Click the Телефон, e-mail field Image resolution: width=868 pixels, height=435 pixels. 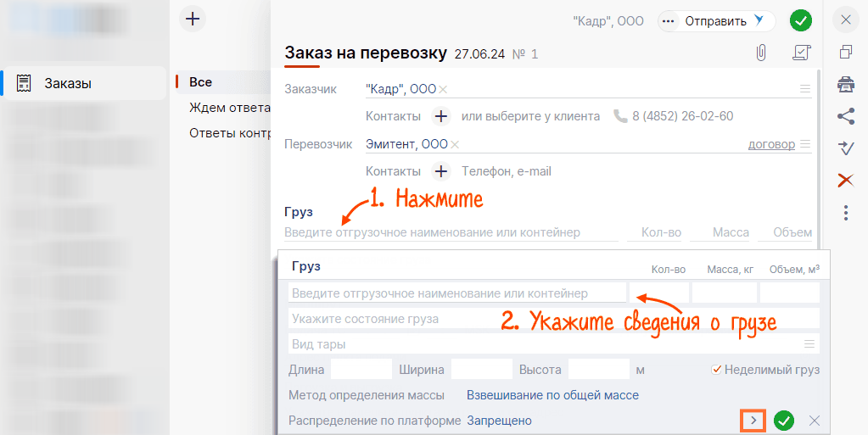[x=507, y=171]
